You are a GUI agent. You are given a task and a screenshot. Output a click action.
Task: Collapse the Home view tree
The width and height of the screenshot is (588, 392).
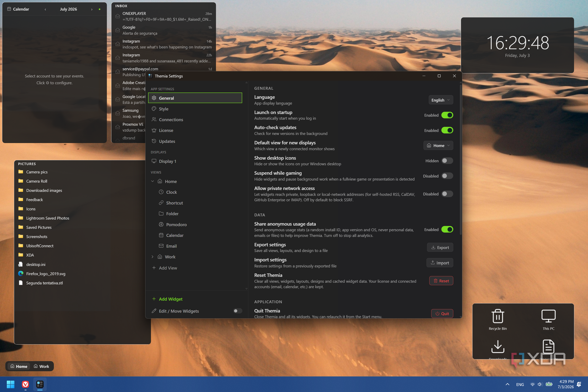click(x=153, y=181)
